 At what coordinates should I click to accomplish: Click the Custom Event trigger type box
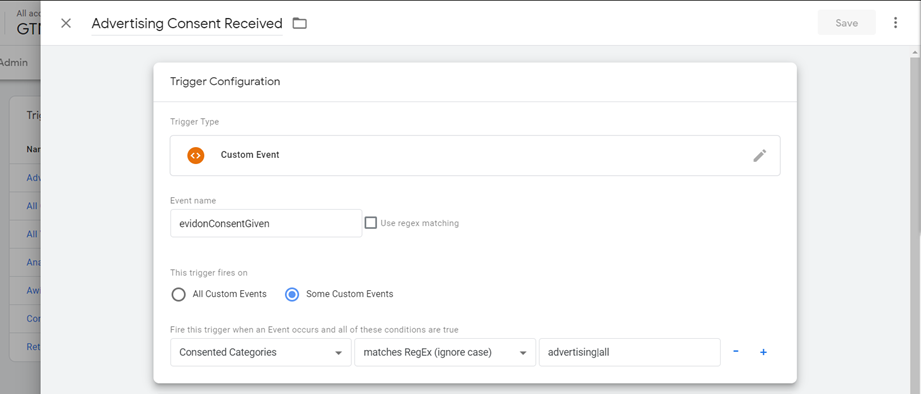click(475, 156)
